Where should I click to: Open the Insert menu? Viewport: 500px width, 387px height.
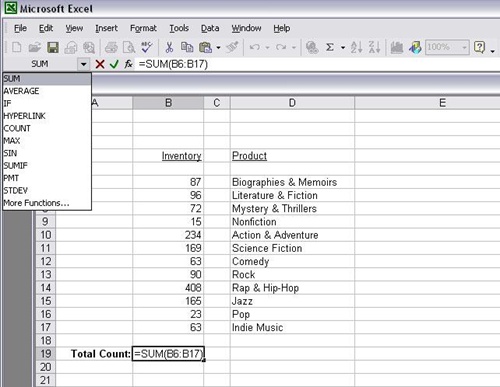106,28
